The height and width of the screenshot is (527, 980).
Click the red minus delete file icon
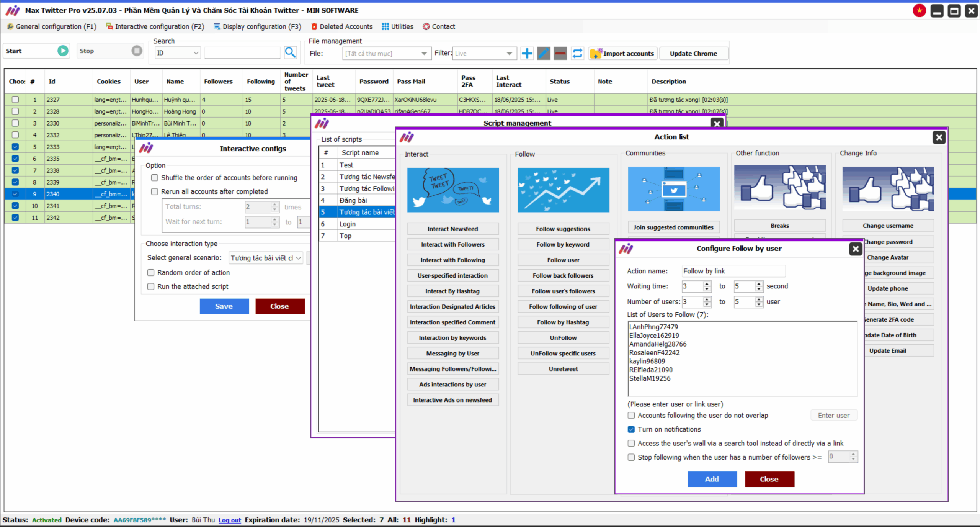click(560, 53)
